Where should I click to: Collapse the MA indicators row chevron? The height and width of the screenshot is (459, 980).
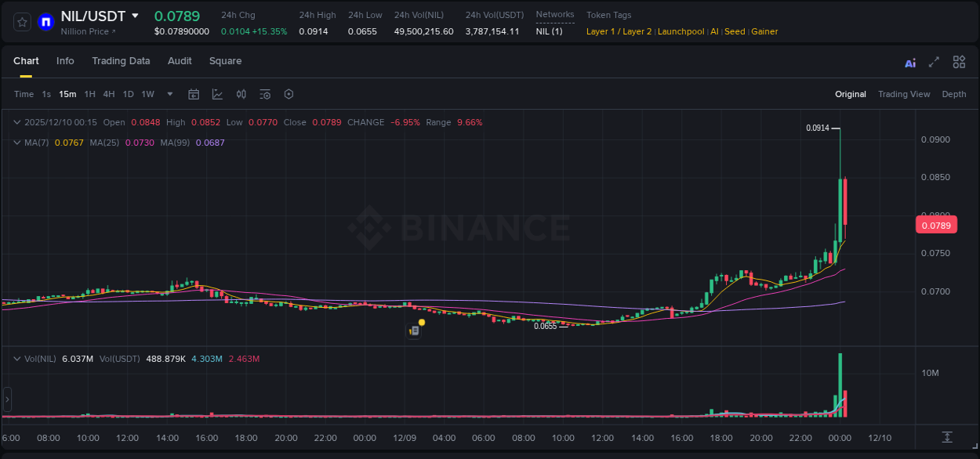pos(17,143)
